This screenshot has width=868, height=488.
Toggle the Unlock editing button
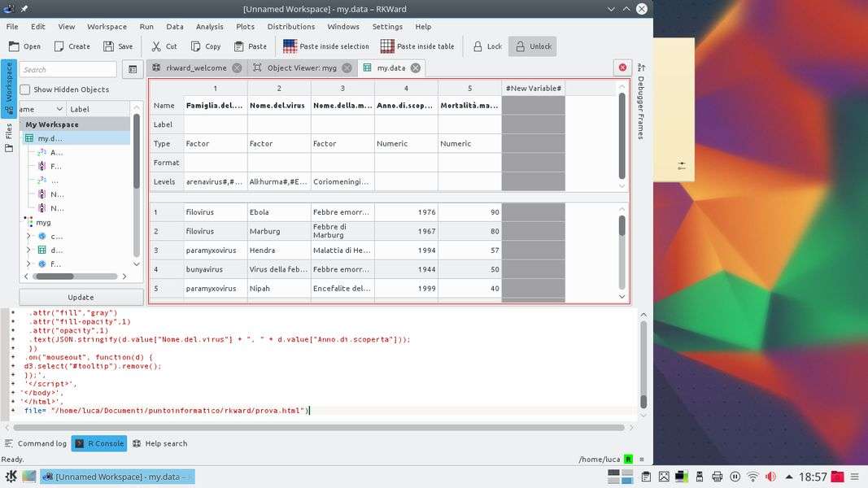pos(532,46)
